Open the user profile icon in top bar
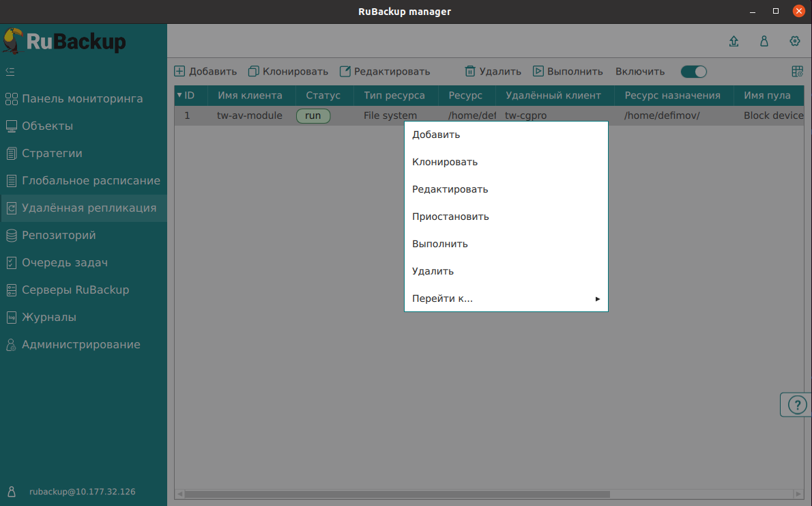Image resolution: width=812 pixels, height=506 pixels. [764, 41]
